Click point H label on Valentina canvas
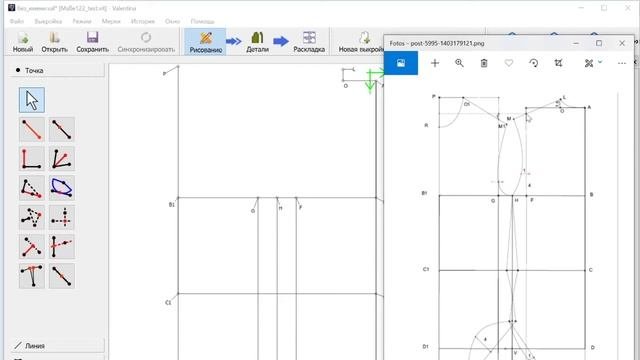 280,208
